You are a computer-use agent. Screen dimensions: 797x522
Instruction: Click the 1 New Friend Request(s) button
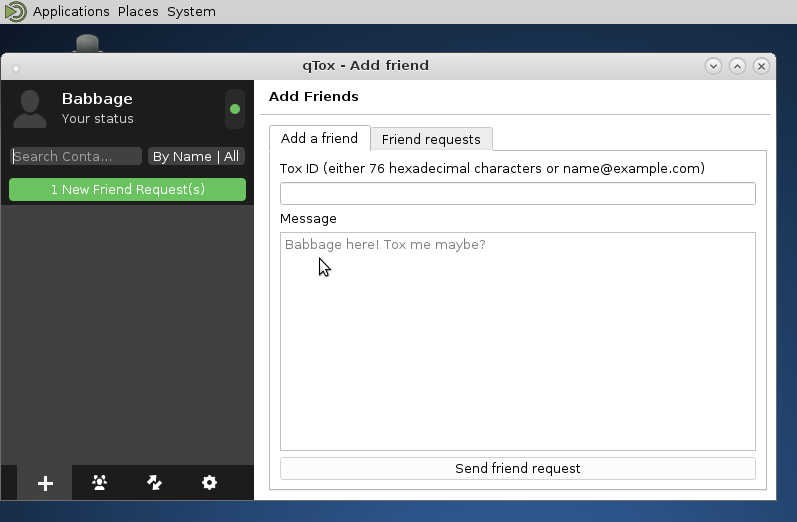pyautogui.click(x=127, y=189)
